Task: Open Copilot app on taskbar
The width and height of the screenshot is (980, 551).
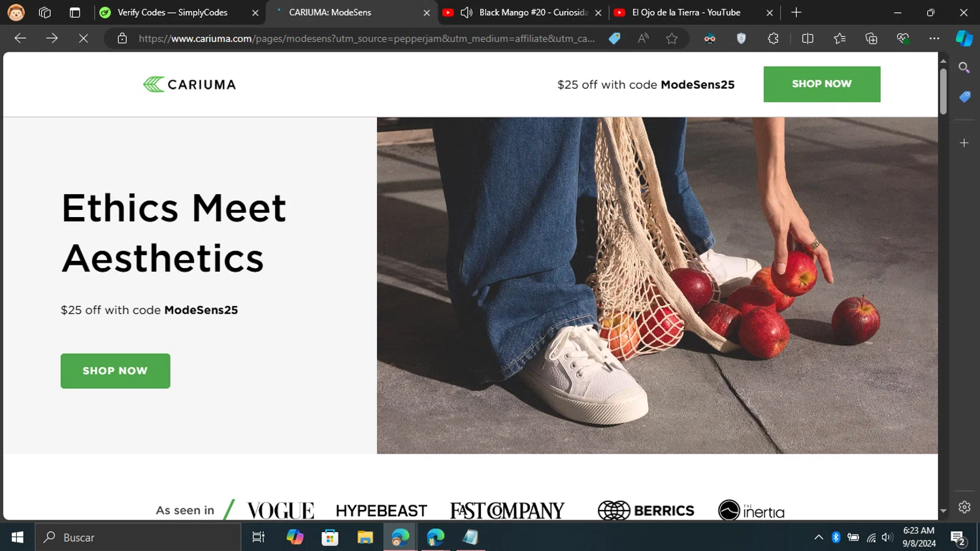Action: coord(295,537)
